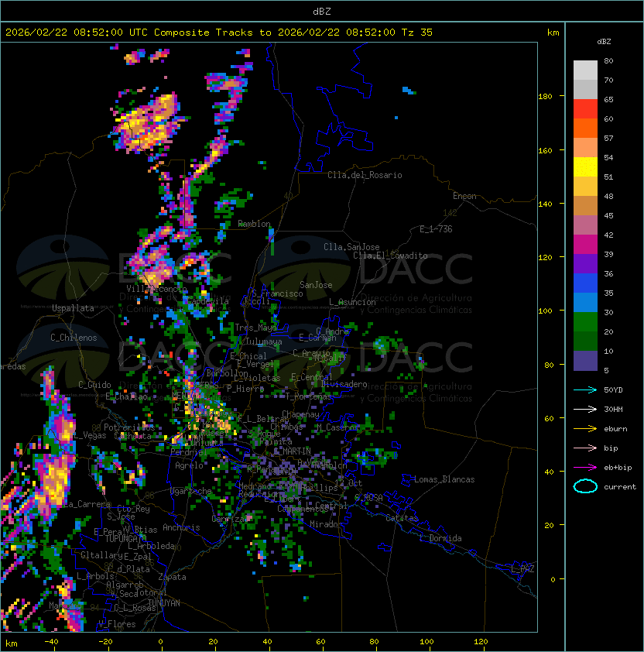Select the light gray 70-80 dBZ swatch
Screen dimensions: 644x652
[585, 70]
